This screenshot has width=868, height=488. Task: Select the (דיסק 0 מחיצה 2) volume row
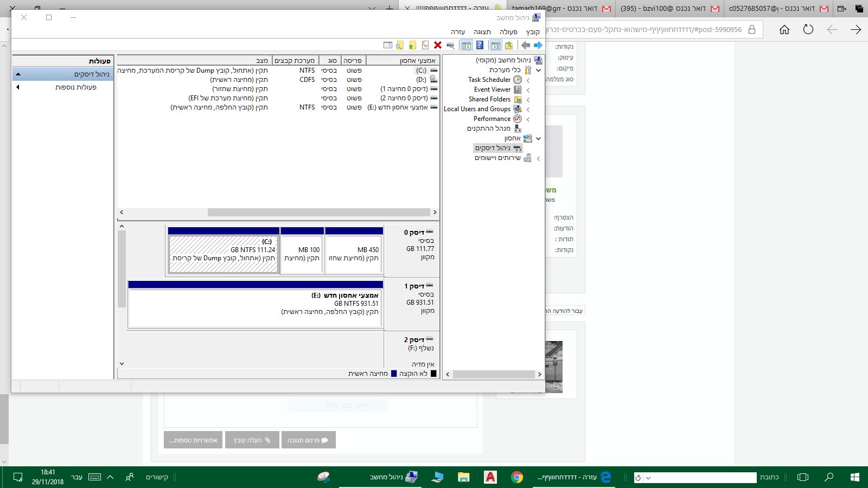278,98
